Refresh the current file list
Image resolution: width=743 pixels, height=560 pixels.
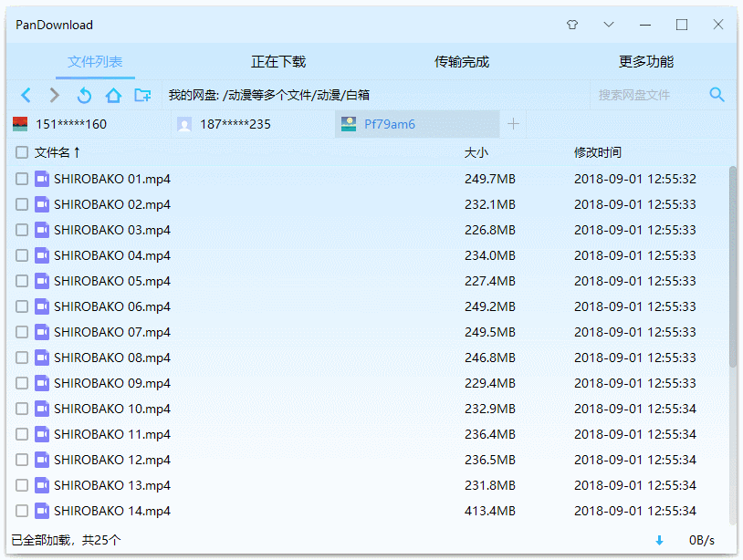click(84, 95)
